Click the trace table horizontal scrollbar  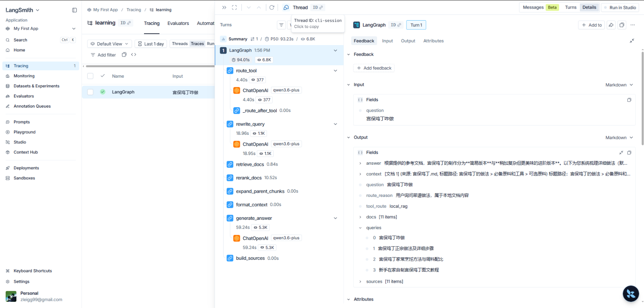click(149, 66)
